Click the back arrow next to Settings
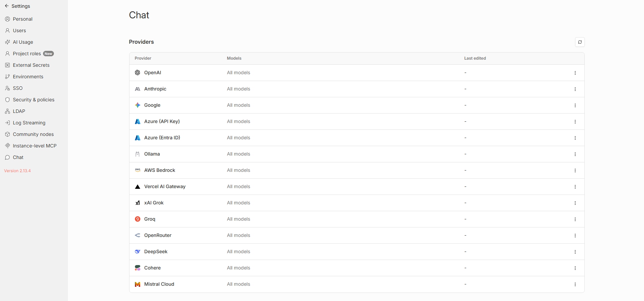The width and height of the screenshot is (644, 301). pyautogui.click(x=7, y=6)
